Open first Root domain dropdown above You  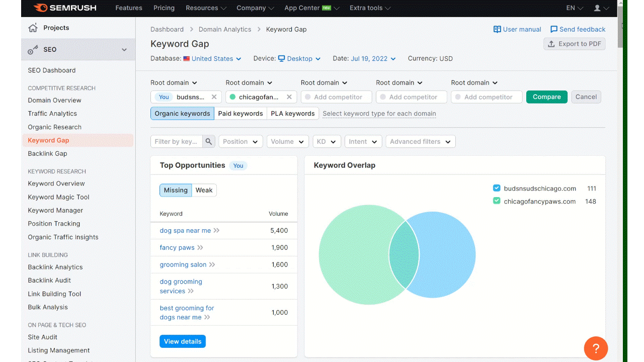(174, 82)
